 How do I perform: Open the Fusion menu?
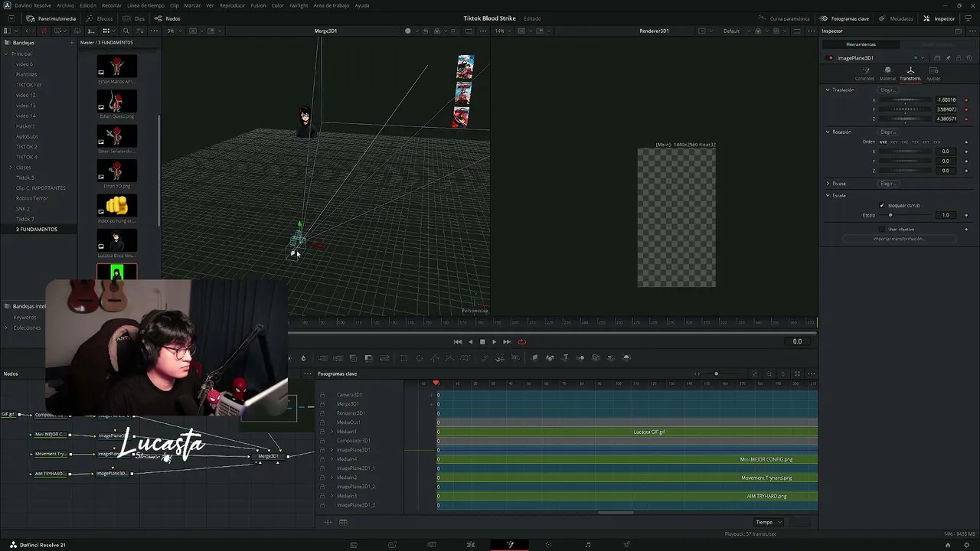click(258, 5)
